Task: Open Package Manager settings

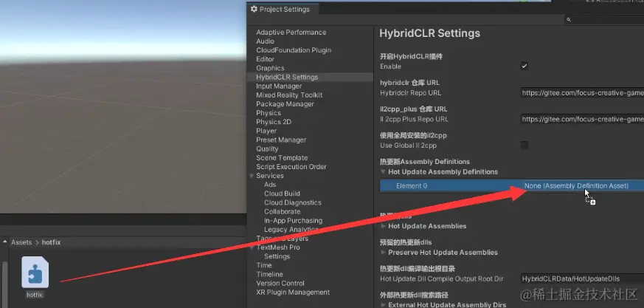Action: coord(285,104)
